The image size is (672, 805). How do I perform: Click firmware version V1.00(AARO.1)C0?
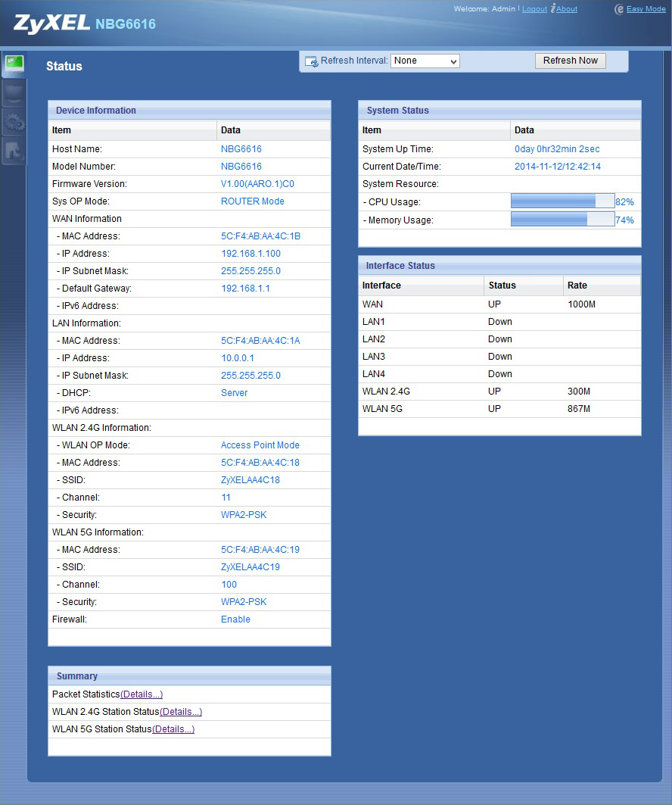click(x=257, y=184)
